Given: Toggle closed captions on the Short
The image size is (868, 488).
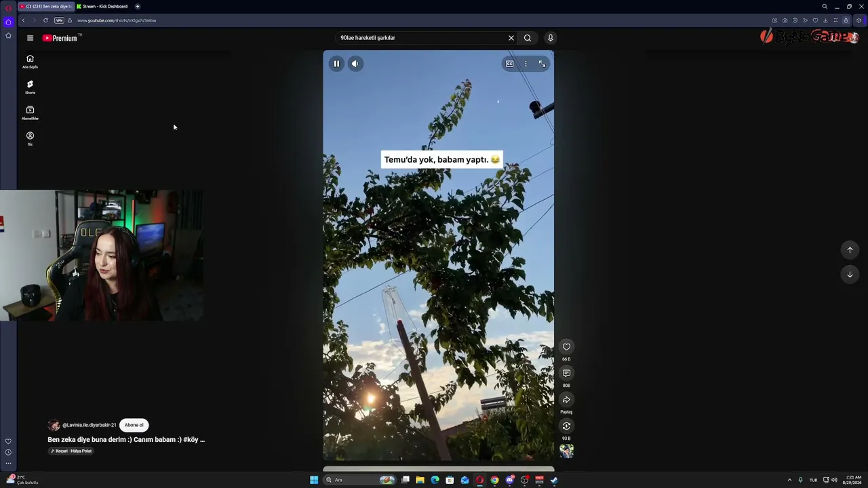Looking at the screenshot, I should (x=509, y=64).
